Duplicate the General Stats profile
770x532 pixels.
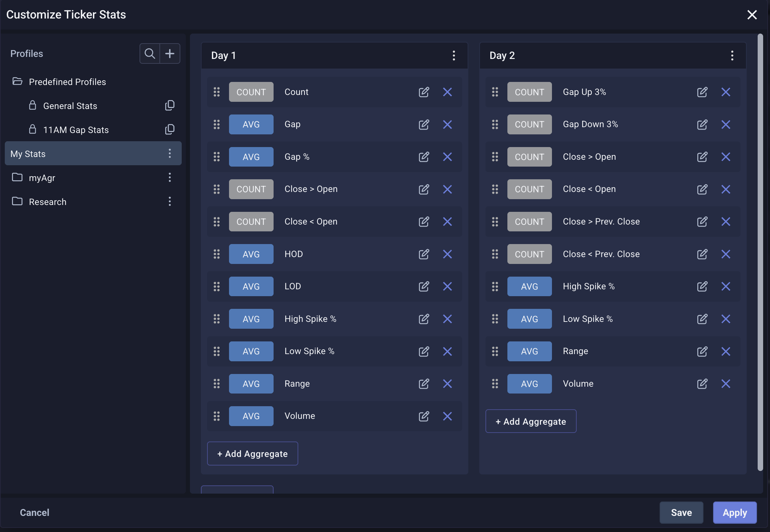tap(170, 106)
